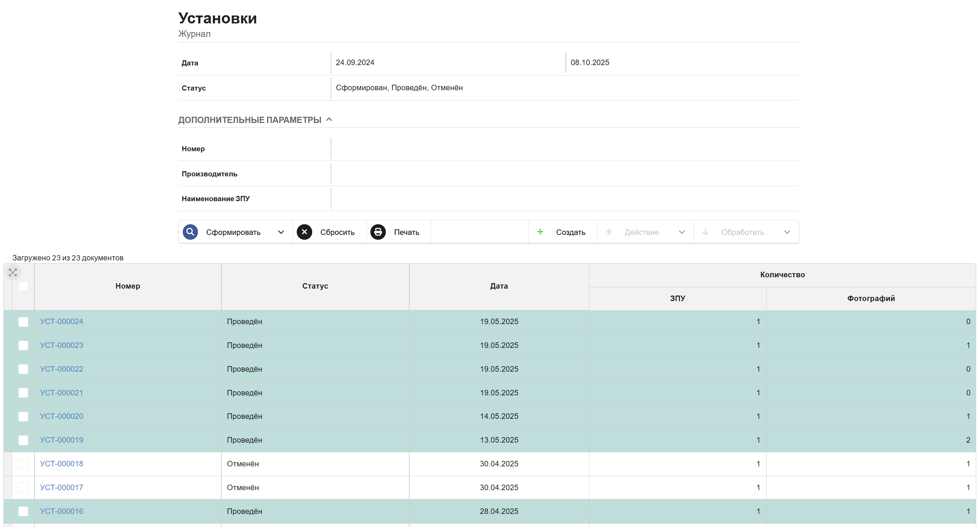The height and width of the screenshot is (527, 980).
Task: Open the Сформировать dropdown arrow
Action: point(281,232)
